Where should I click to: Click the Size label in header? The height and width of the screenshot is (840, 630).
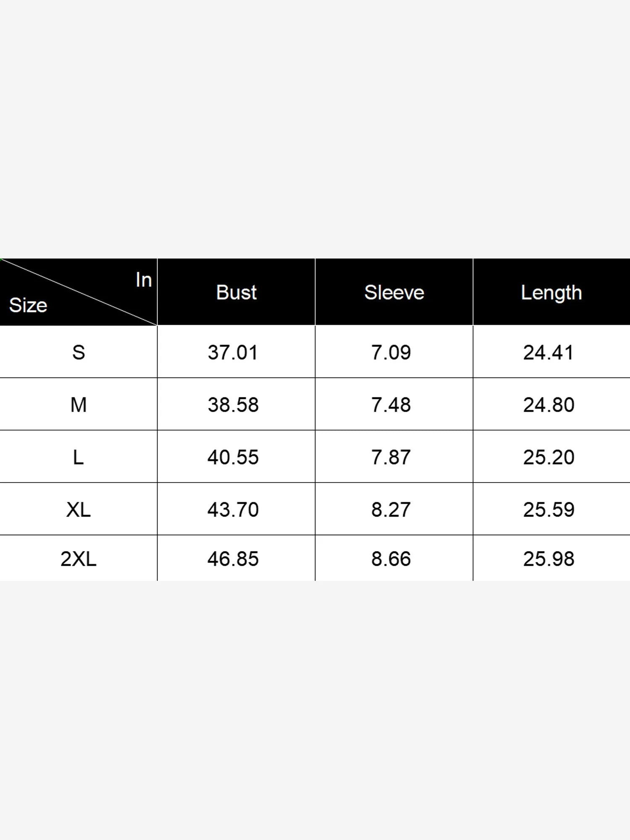point(28,305)
